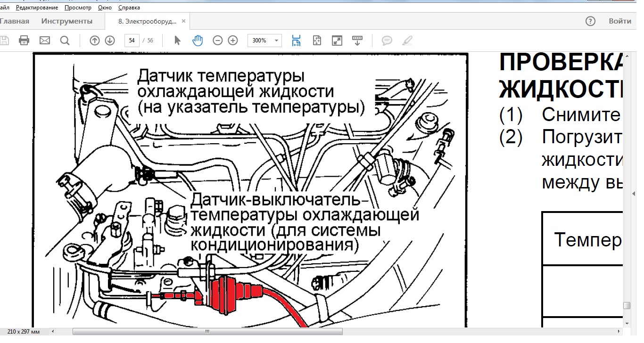The height and width of the screenshot is (343, 644).
Task: Go to previous page with up arrow
Action: click(x=95, y=41)
